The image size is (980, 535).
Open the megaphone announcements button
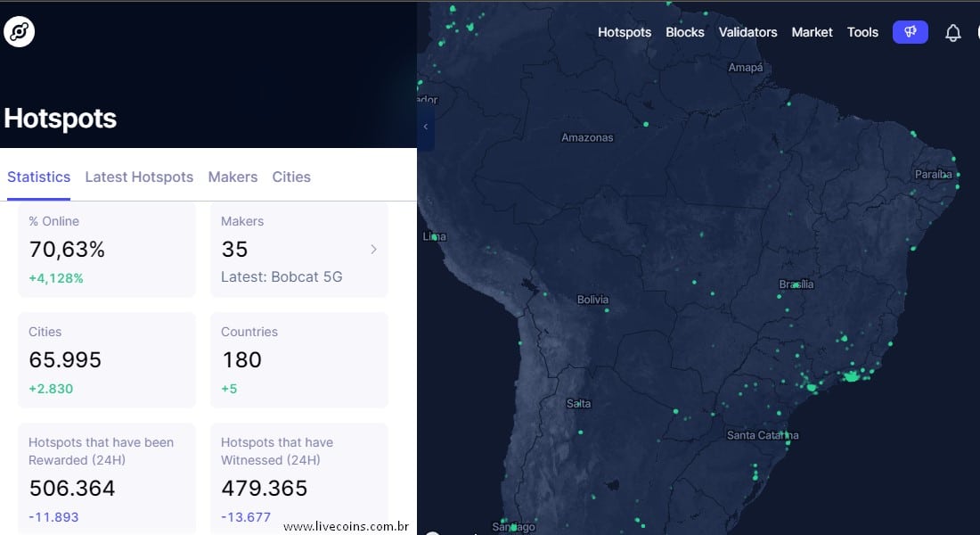[910, 32]
